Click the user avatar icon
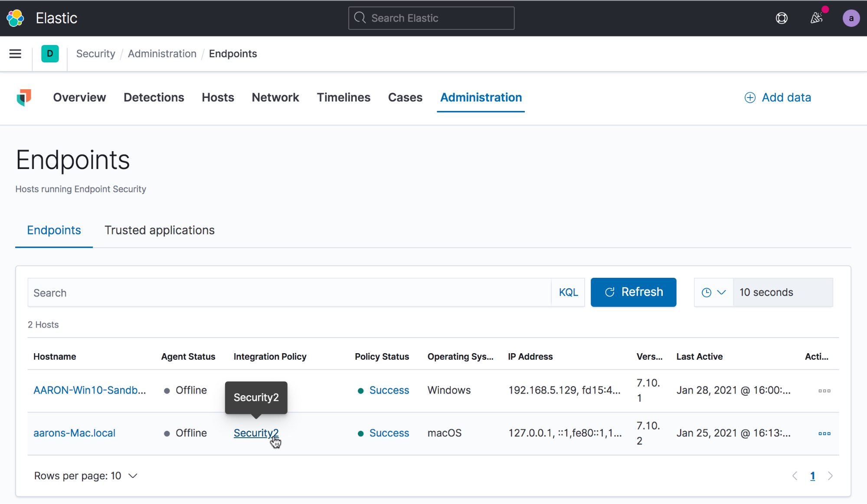Viewport: 867px width, 504px height. (x=851, y=18)
